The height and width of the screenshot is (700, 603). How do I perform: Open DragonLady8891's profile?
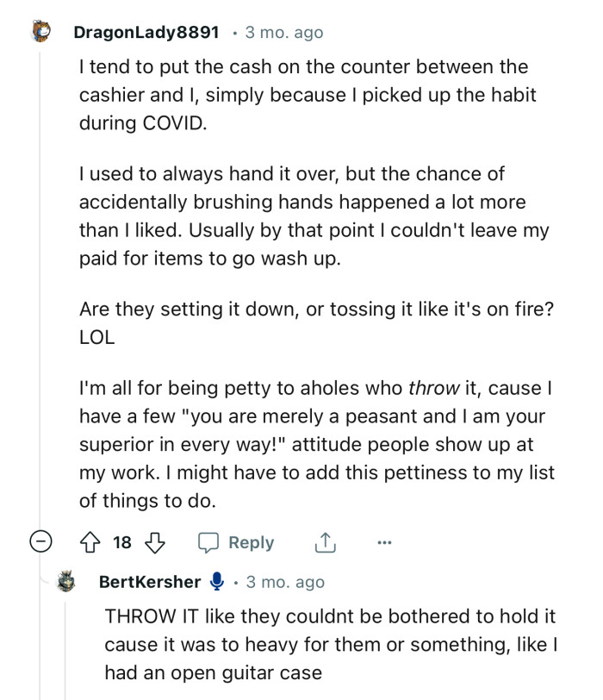pos(148,32)
